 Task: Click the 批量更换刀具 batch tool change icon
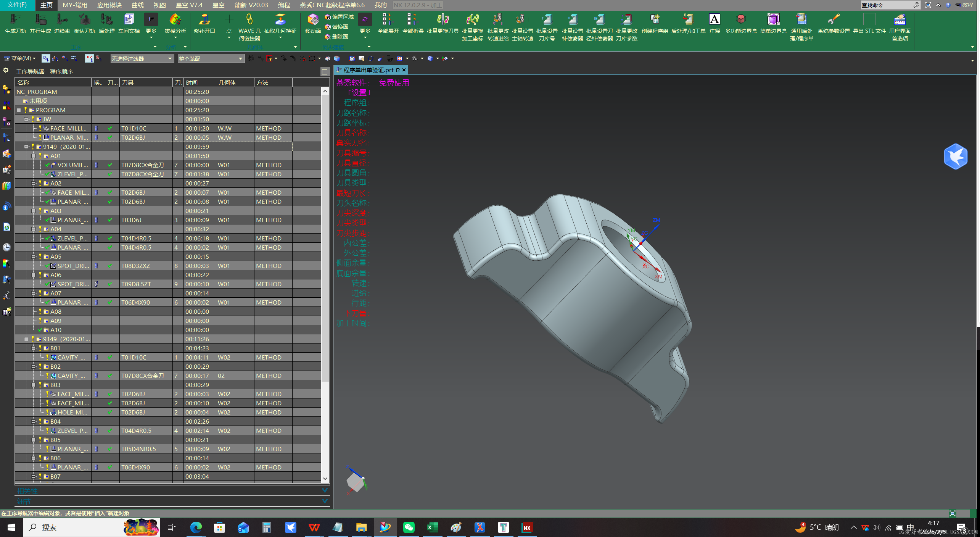[x=443, y=20]
